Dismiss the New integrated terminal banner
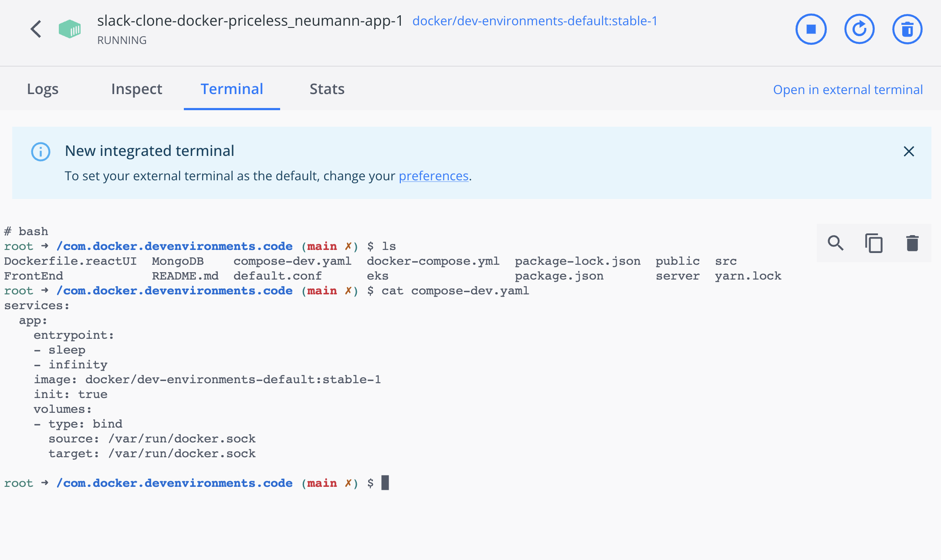The height and width of the screenshot is (560, 941). [x=909, y=152]
